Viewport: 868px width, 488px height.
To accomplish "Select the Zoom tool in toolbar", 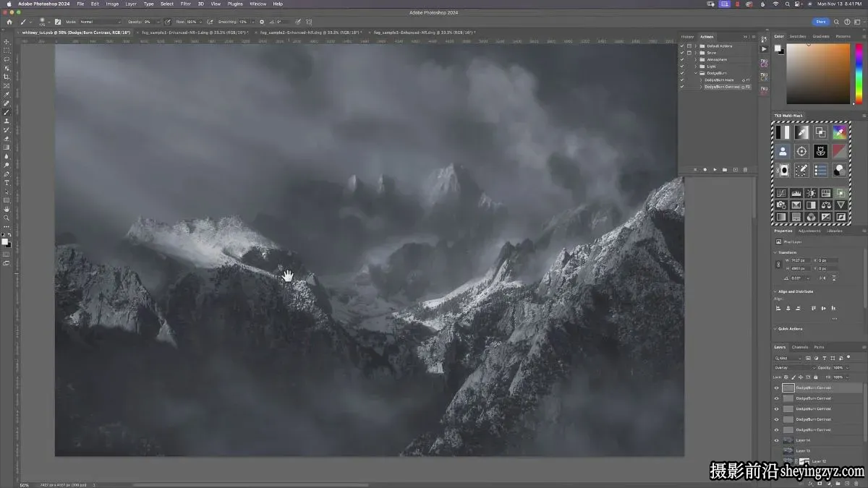I will point(7,218).
